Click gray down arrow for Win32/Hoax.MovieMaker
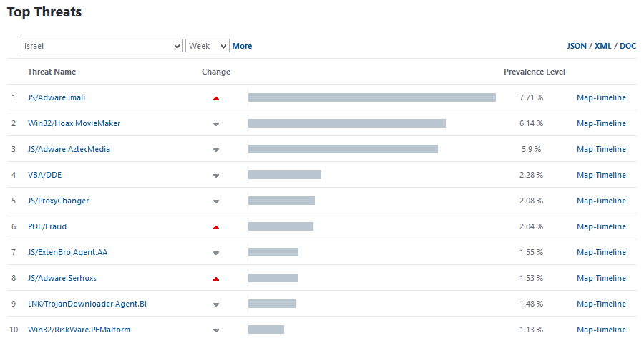Image resolution: width=644 pixels, height=341 pixels. coord(216,124)
